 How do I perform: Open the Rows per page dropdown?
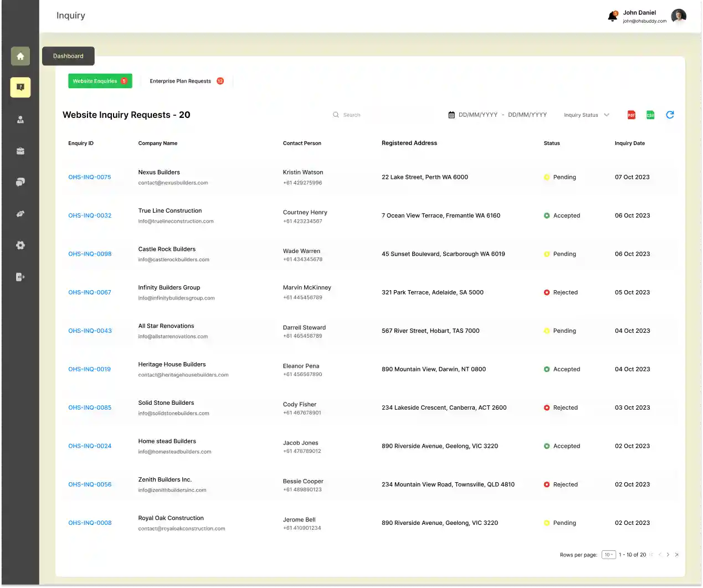pos(608,555)
